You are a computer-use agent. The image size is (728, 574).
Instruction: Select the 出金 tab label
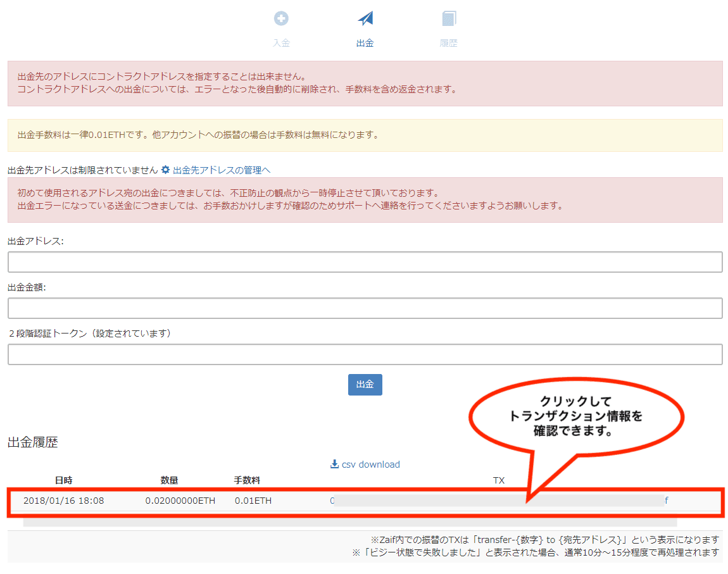point(365,44)
